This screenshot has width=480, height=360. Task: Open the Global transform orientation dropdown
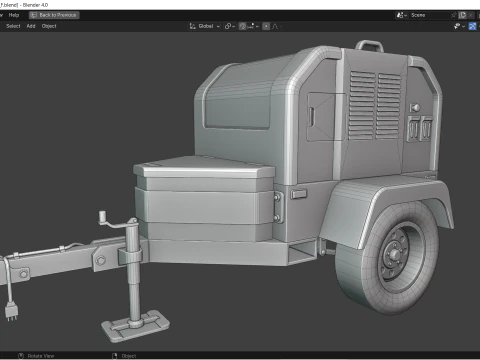point(205,26)
